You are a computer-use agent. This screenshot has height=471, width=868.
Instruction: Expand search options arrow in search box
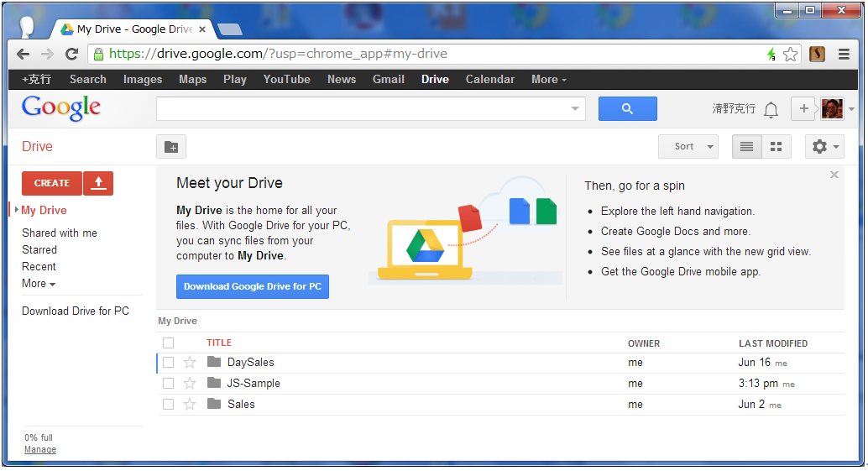tap(575, 108)
